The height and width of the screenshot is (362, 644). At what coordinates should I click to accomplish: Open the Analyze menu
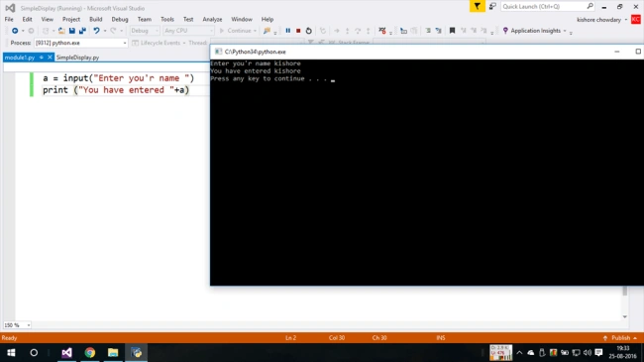[x=212, y=19]
